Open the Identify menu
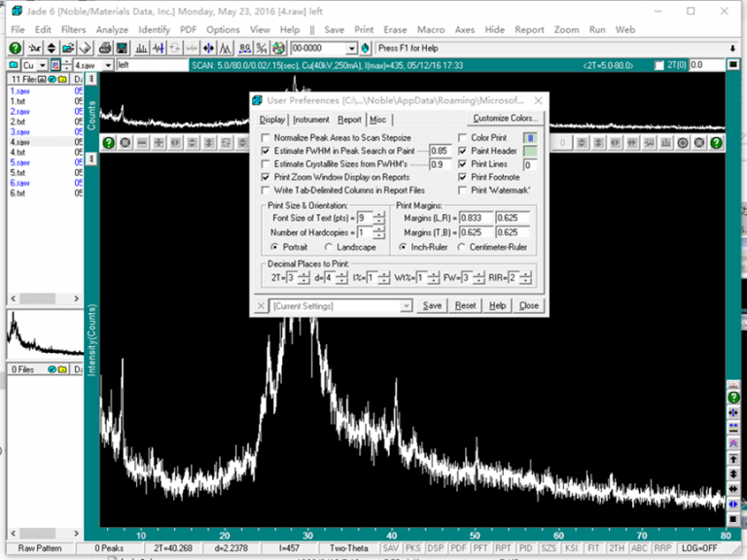Screen dimensions: 747x560 pyautogui.click(x=154, y=29)
